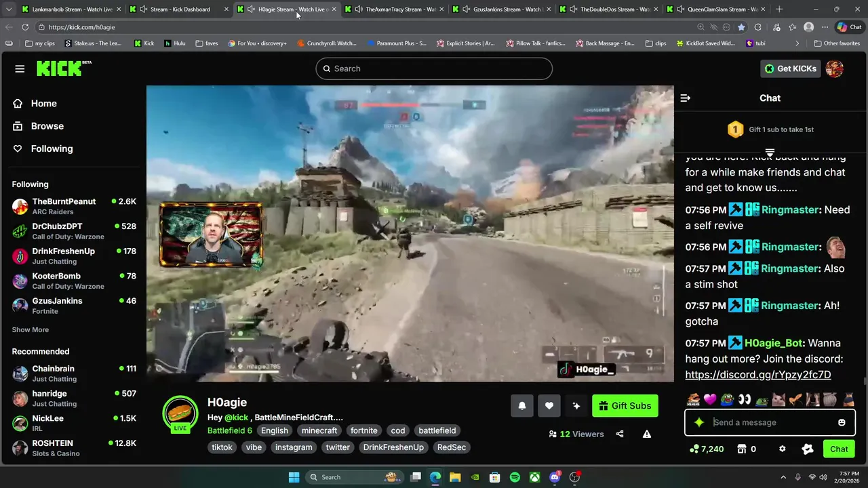Image resolution: width=868 pixels, height=488 pixels.
Task: Open DrChubzDPT followed channel
Action: pos(73,231)
